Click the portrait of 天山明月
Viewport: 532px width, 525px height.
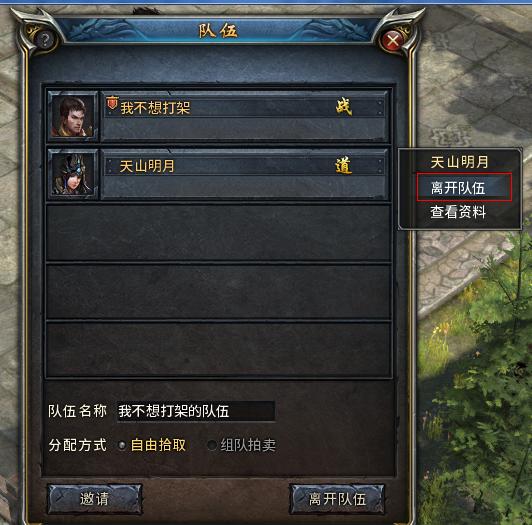tap(73, 174)
